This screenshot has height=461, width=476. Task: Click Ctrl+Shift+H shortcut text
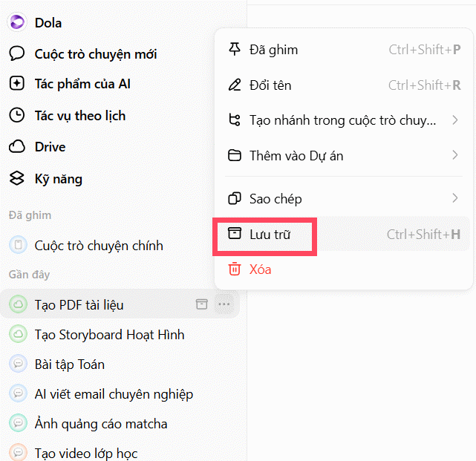(x=423, y=234)
